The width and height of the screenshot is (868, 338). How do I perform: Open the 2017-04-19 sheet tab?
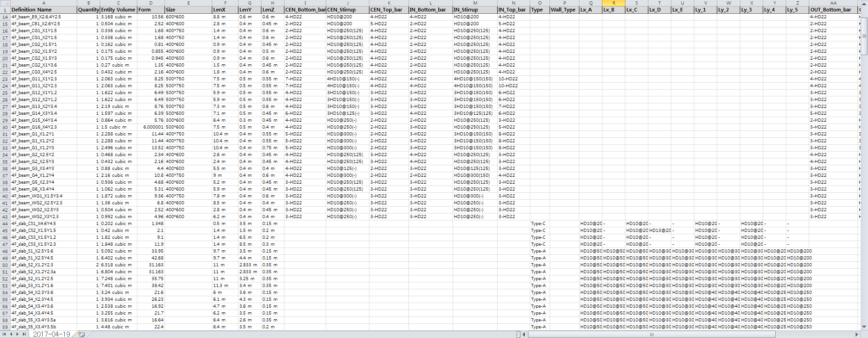(51, 334)
